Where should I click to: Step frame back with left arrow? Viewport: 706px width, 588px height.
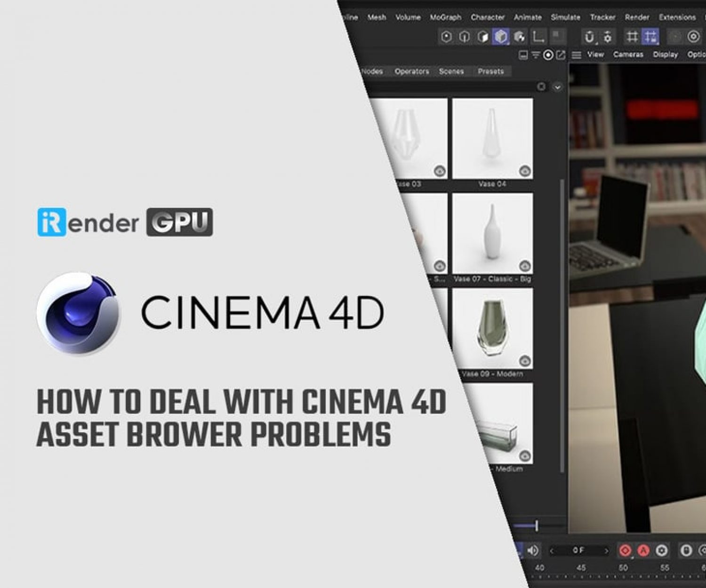pos(552,550)
